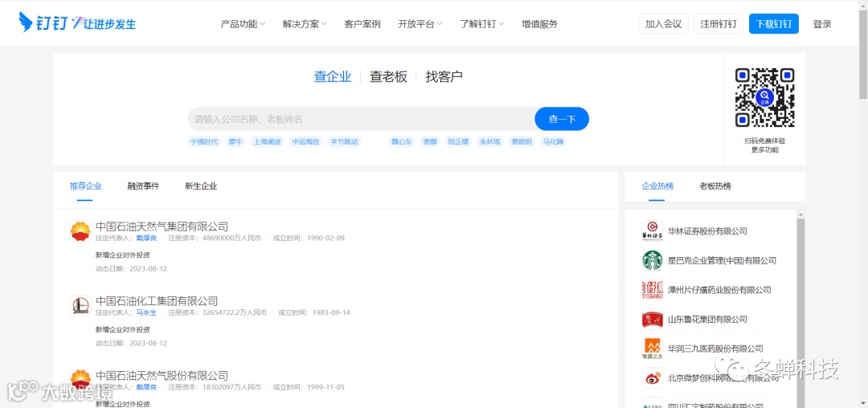Click the 马化腾 suggestion tag
The image size is (868, 408).
553,141
